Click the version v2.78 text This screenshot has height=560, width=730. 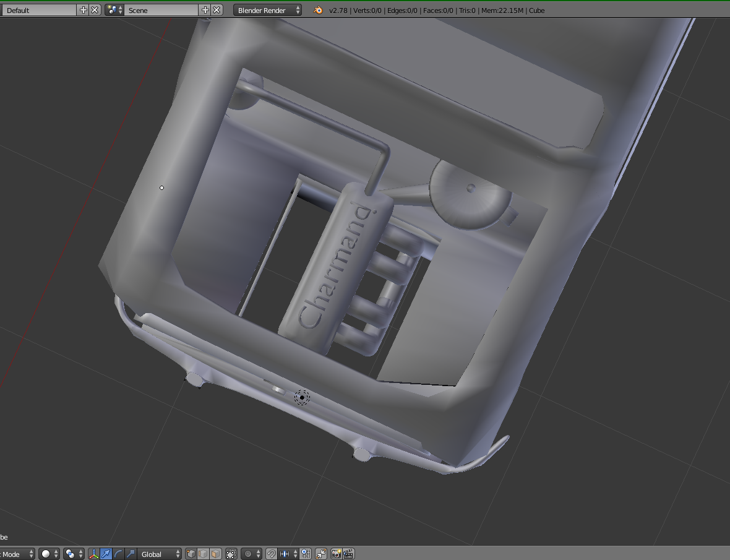338,11
